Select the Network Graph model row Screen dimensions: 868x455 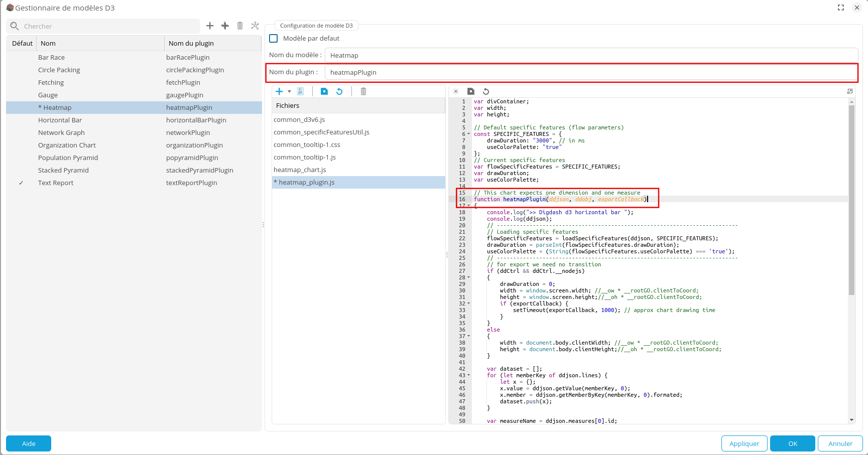pos(61,133)
